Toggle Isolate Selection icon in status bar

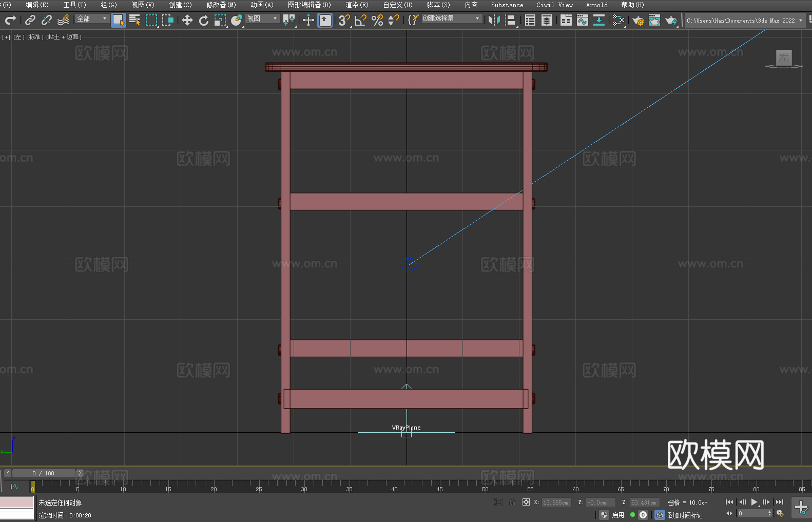click(498, 502)
